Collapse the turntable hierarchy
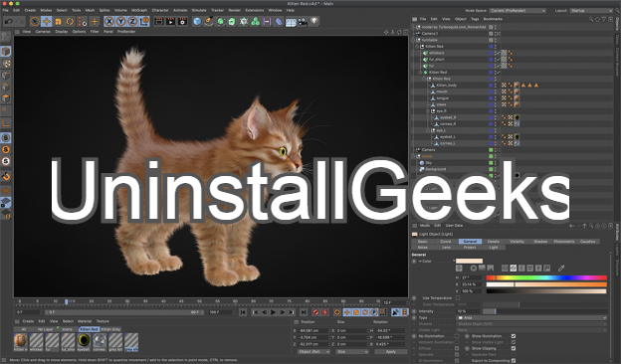The height and width of the screenshot is (364, 621). 413,40
